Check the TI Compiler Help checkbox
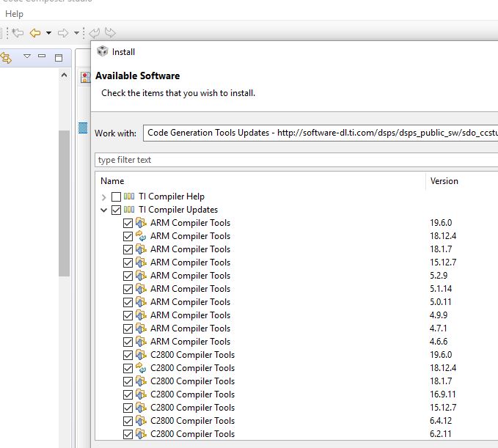 click(x=116, y=197)
